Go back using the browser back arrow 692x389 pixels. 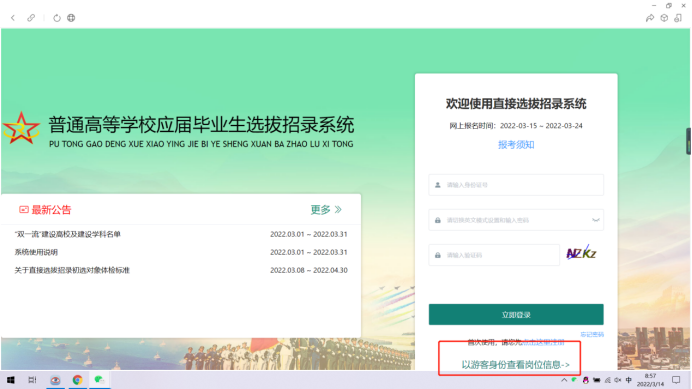(13, 18)
